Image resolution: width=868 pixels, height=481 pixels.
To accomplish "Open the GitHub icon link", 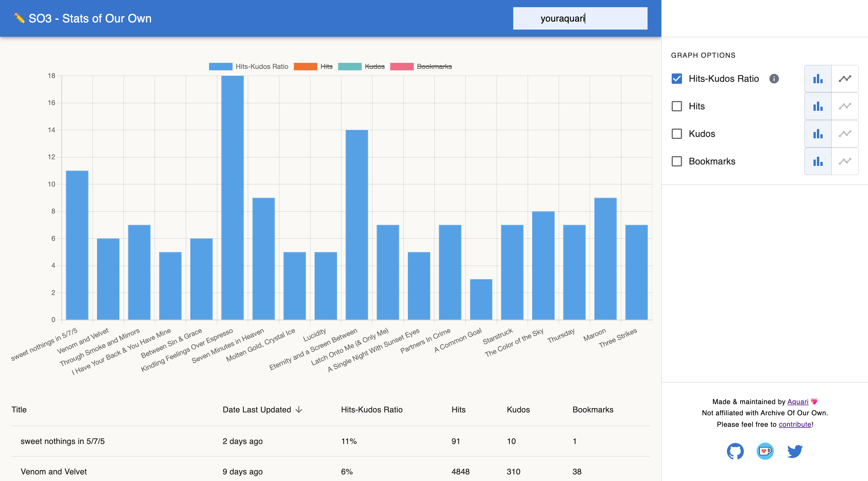I will point(735,451).
